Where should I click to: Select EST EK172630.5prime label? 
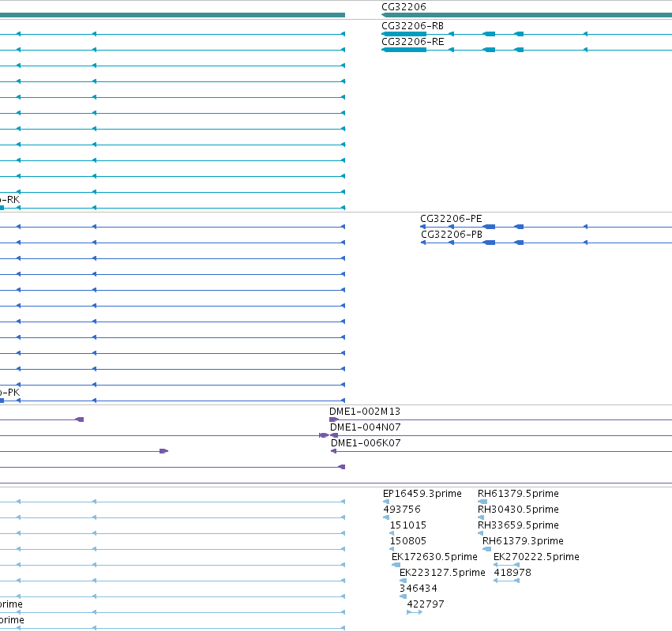(434, 557)
